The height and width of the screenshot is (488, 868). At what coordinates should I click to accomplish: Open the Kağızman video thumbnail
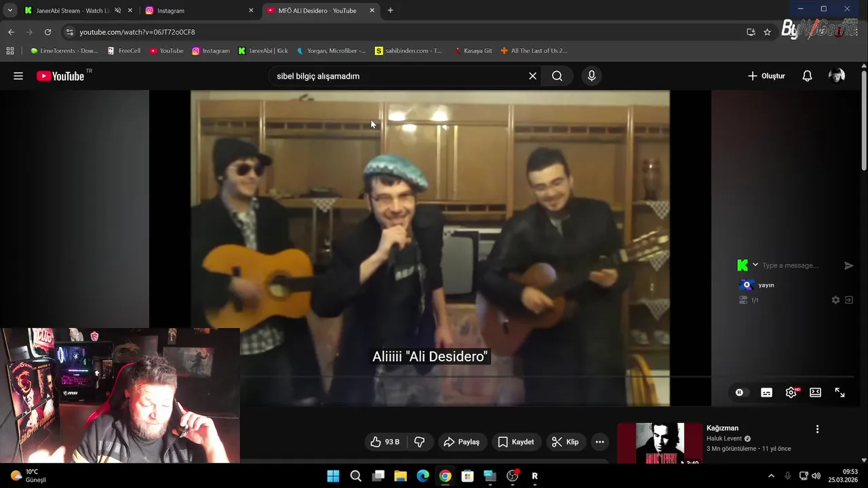pos(660,443)
